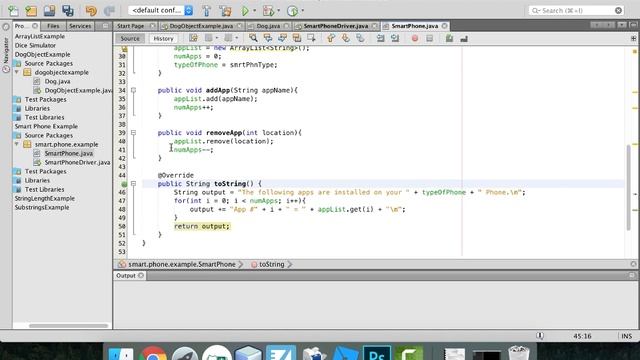This screenshot has width=640, height=360.
Task: Open the Profile Project dropdown arrow
Action: click(x=302, y=11)
